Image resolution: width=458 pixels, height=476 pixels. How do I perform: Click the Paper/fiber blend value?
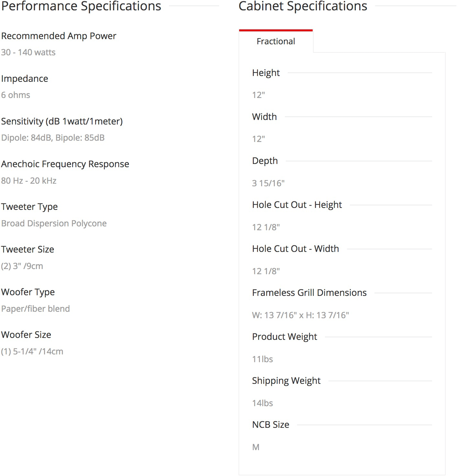click(35, 309)
